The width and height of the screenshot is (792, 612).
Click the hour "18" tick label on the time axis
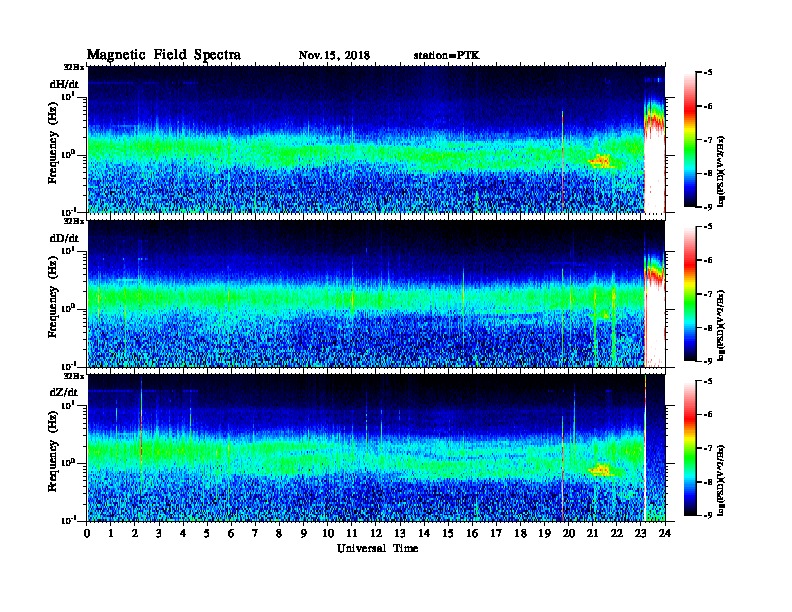520,533
